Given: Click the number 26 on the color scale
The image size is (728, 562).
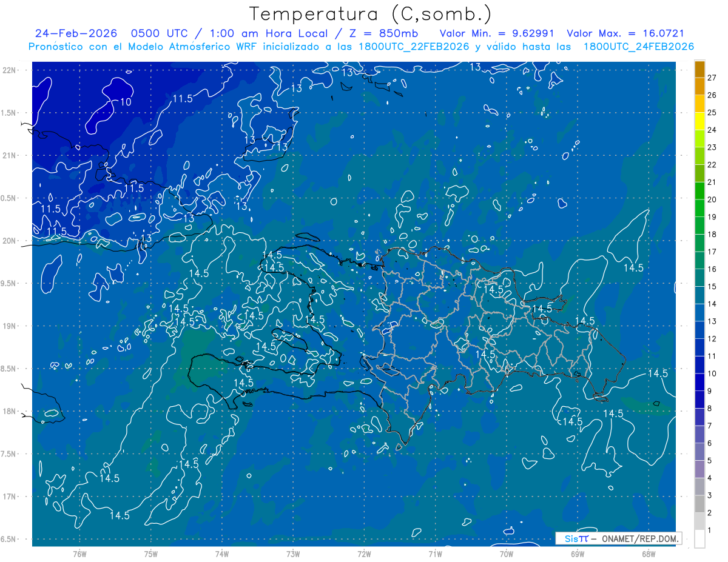Looking at the screenshot, I should (712, 95).
